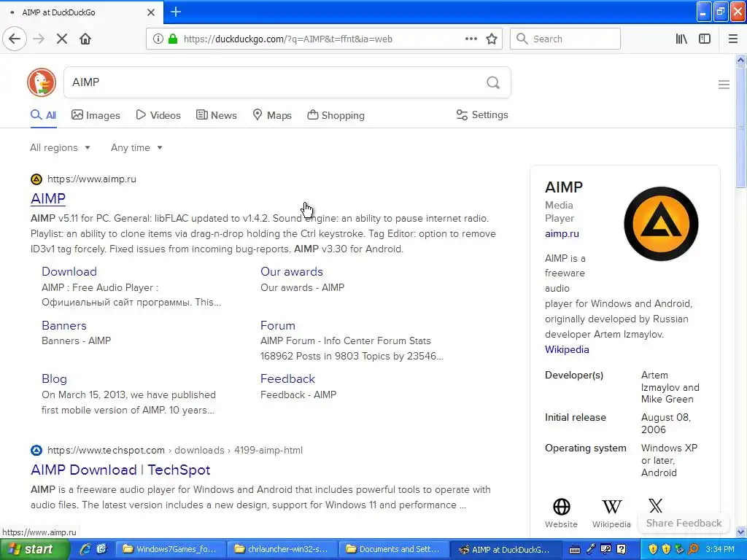The height and width of the screenshot is (560, 747).
Task: Open the Blog sitelink
Action: pyautogui.click(x=54, y=379)
